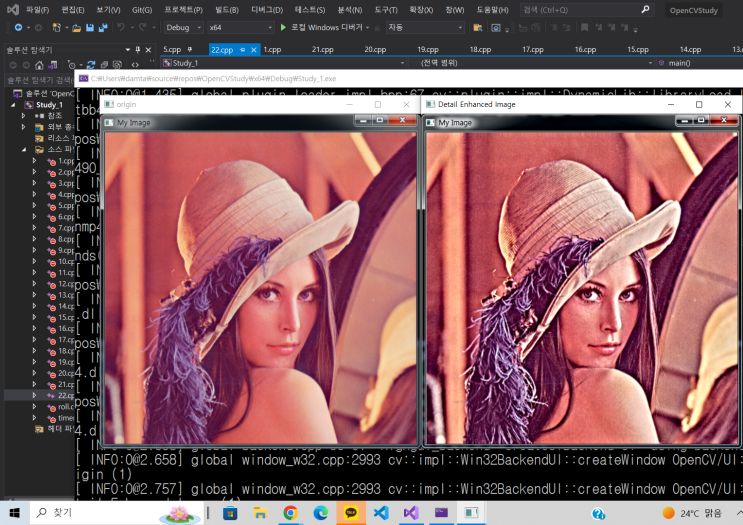This screenshot has width=743, height=525.
Task: Collapse the Study_1 project node
Action: point(13,105)
